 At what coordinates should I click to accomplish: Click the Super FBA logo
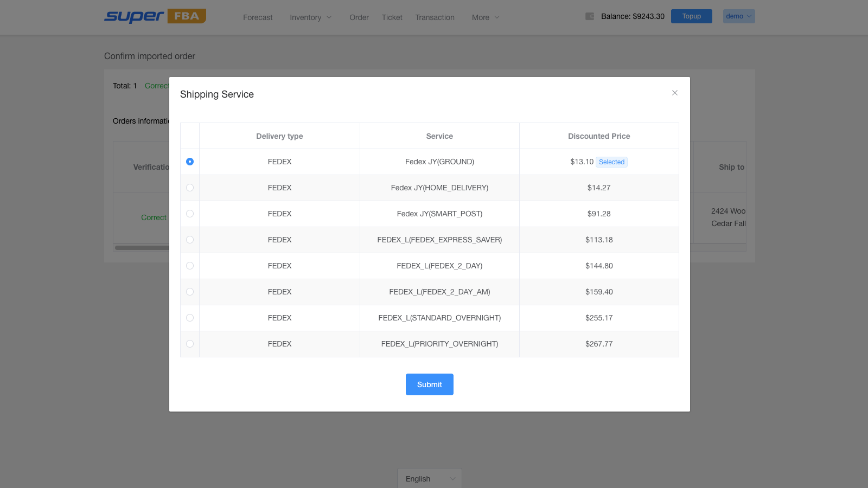click(155, 16)
